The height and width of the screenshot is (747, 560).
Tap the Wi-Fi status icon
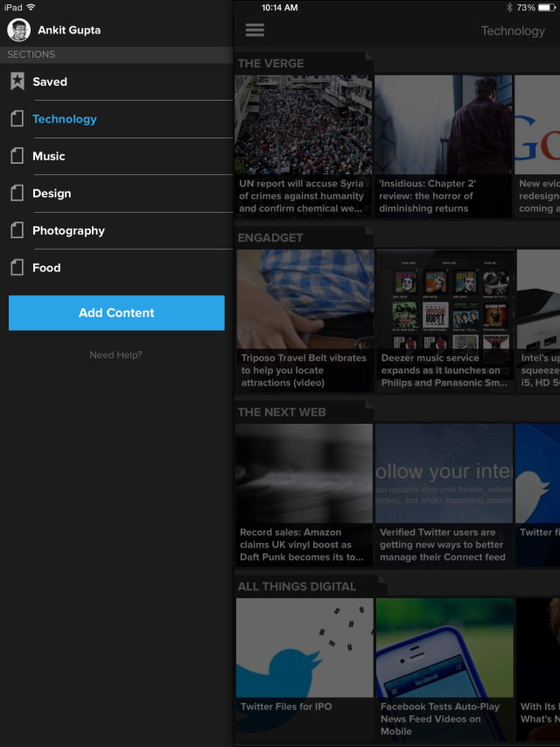pos(31,7)
